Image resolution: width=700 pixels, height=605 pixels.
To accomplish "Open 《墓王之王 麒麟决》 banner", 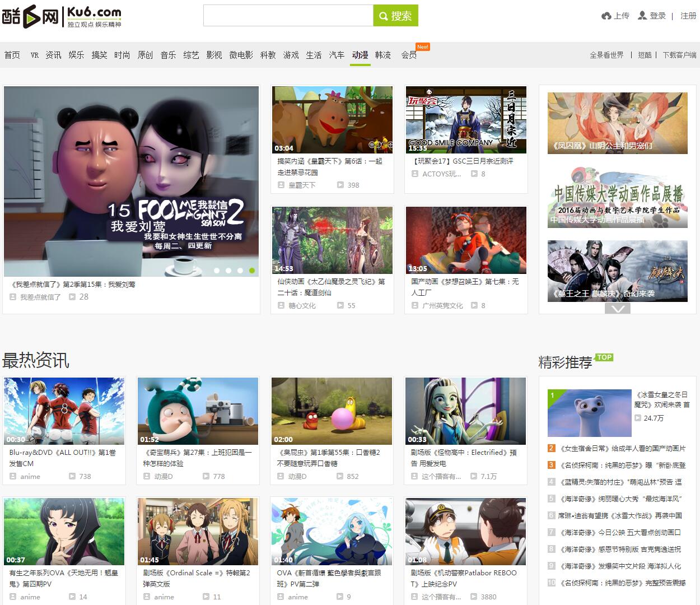I will tap(618, 271).
